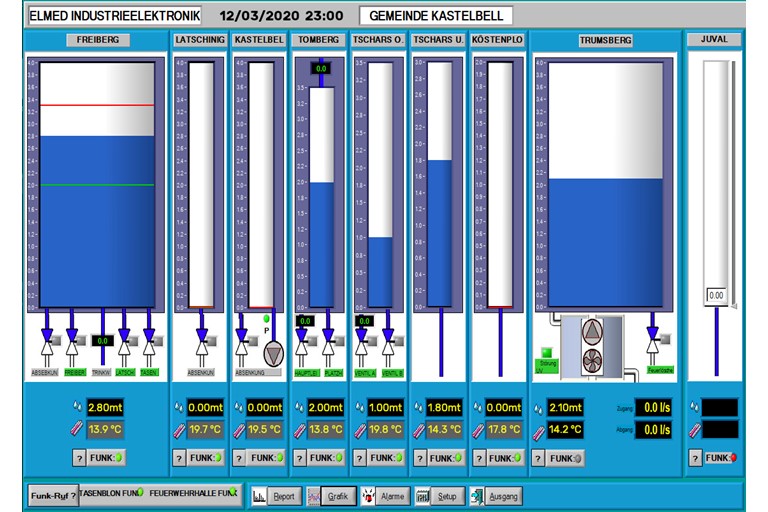This screenshot has height=512, width=768.
Task: Click the Latsching ABSENKUN valve symbol
Action: [202, 349]
